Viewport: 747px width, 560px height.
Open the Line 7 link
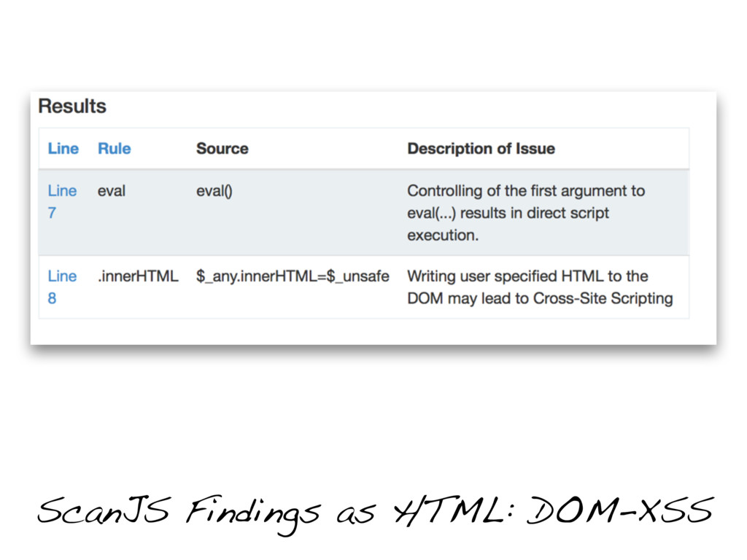tap(62, 201)
